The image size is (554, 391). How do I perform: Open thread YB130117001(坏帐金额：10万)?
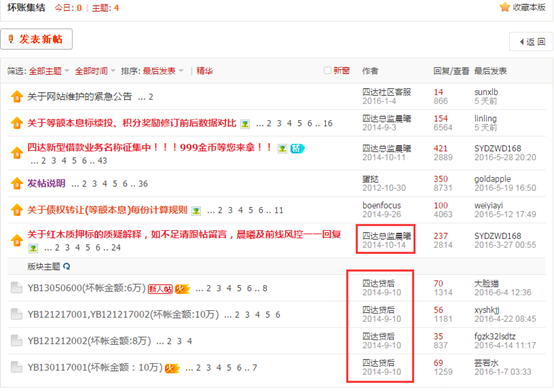point(95,368)
